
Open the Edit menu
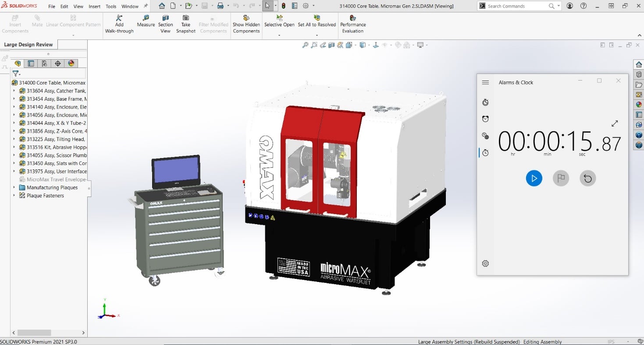pyautogui.click(x=64, y=7)
